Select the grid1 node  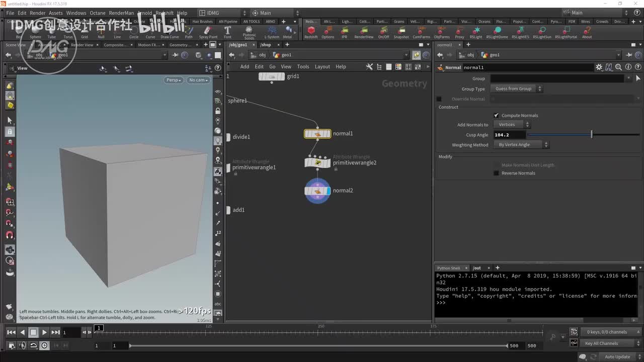coord(272,76)
